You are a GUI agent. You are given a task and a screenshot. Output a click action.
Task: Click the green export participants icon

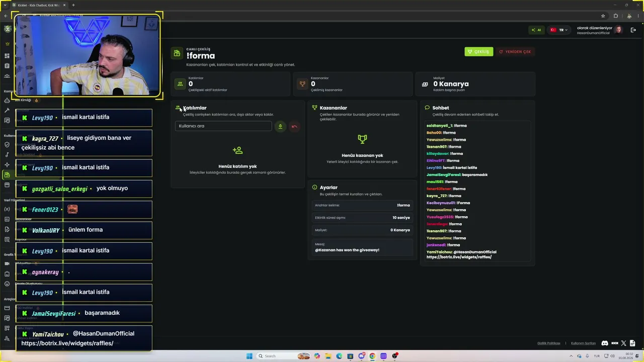click(x=280, y=126)
